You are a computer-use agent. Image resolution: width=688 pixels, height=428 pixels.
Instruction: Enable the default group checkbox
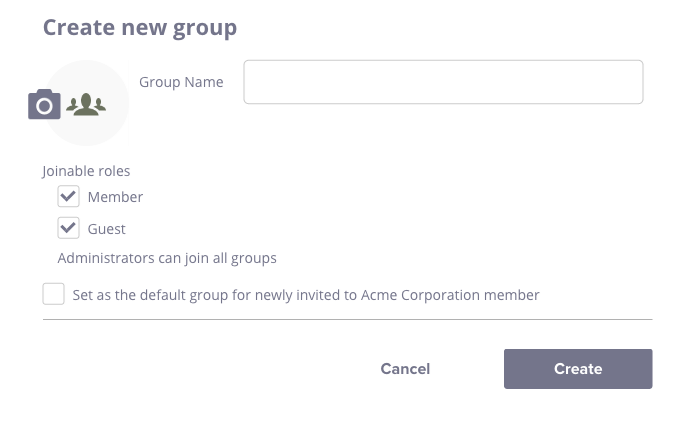(54, 295)
